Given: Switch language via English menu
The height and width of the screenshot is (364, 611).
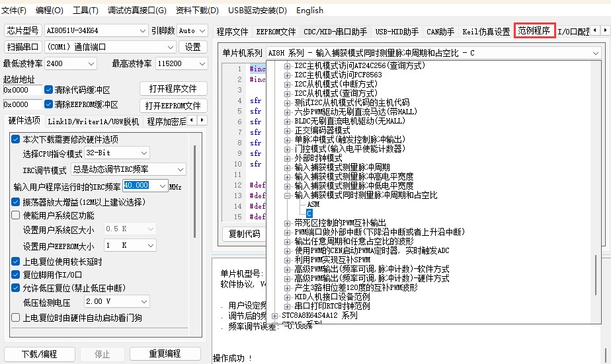Looking at the screenshot, I should 309,10.
